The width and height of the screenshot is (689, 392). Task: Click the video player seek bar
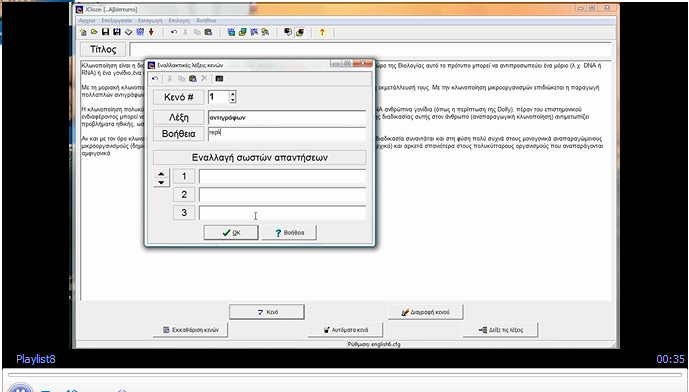(x=344, y=375)
